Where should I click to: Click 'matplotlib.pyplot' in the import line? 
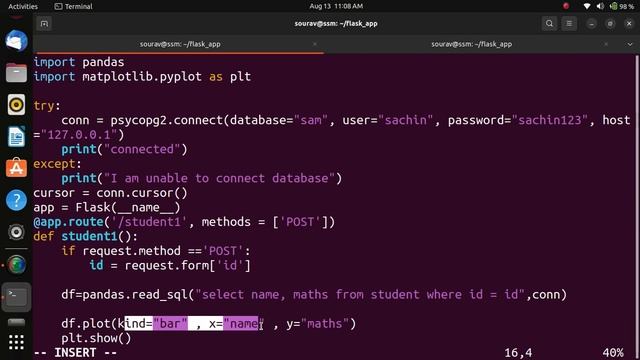(x=142, y=77)
